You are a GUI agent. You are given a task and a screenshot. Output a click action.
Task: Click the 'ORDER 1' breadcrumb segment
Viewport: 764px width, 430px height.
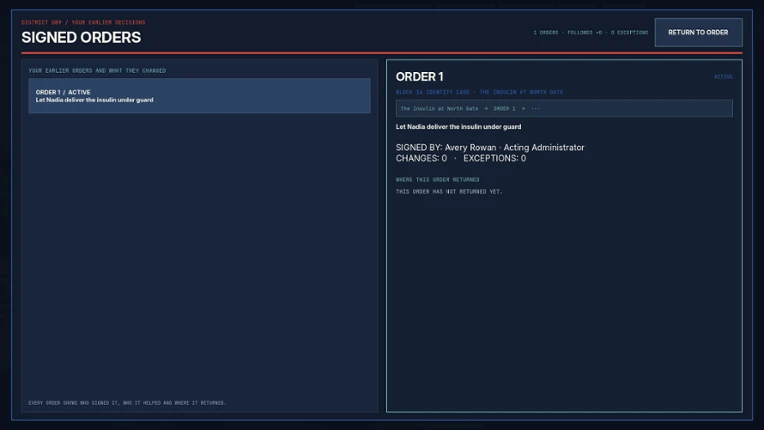coord(504,109)
